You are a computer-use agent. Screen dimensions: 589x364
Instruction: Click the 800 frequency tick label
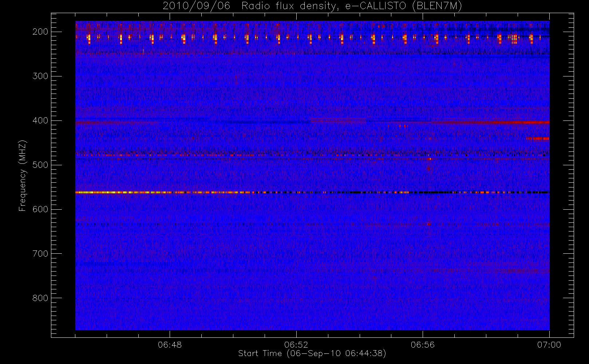tap(40, 298)
